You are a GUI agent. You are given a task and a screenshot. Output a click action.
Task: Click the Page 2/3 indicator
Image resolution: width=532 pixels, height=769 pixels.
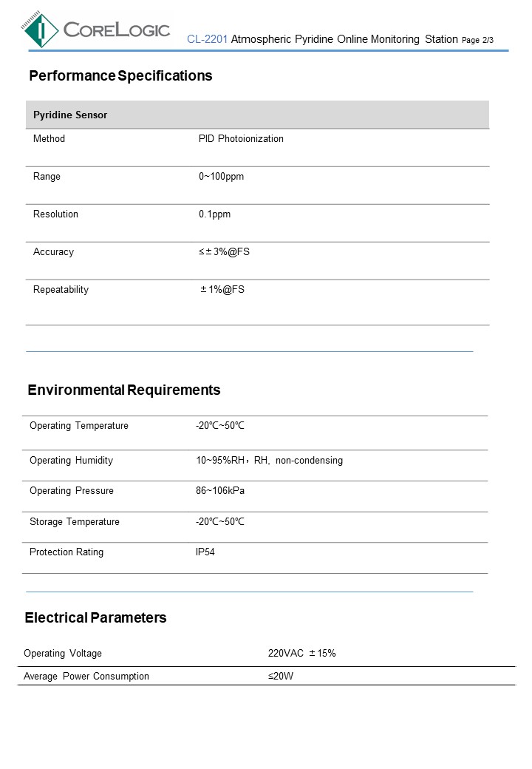click(x=477, y=40)
